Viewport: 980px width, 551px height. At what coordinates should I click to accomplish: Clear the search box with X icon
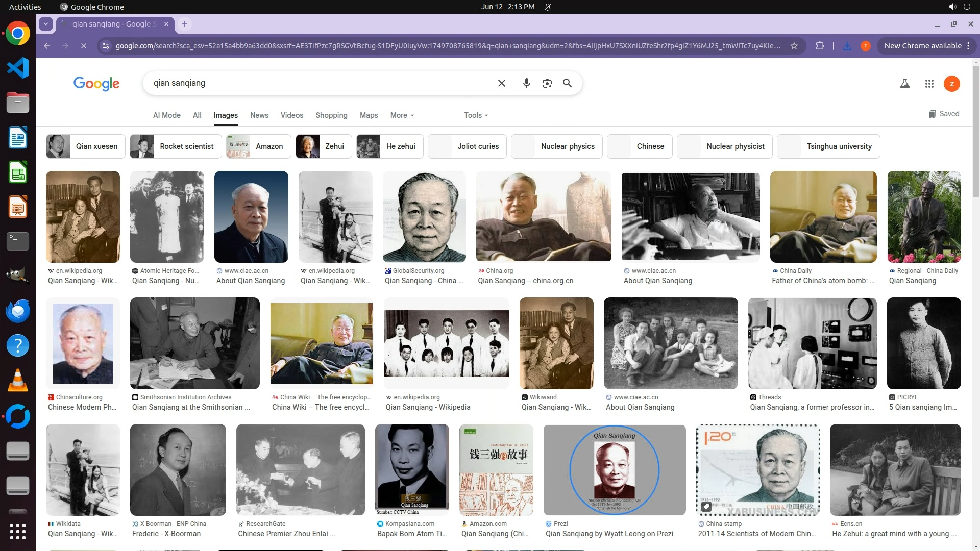tap(501, 83)
